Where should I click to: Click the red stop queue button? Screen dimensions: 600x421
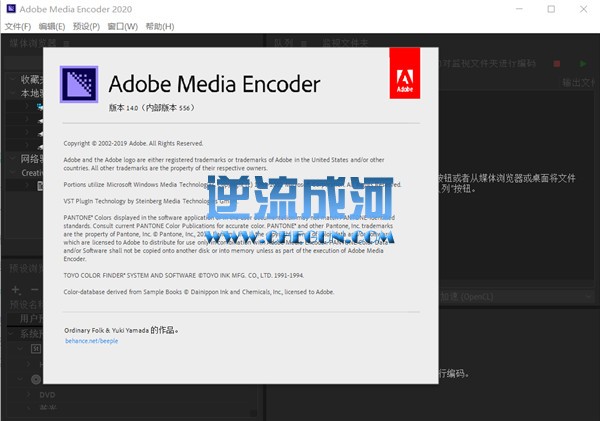[557, 64]
